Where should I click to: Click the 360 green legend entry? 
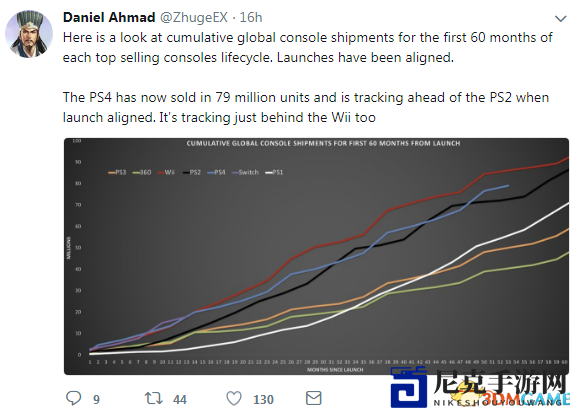[x=142, y=172]
